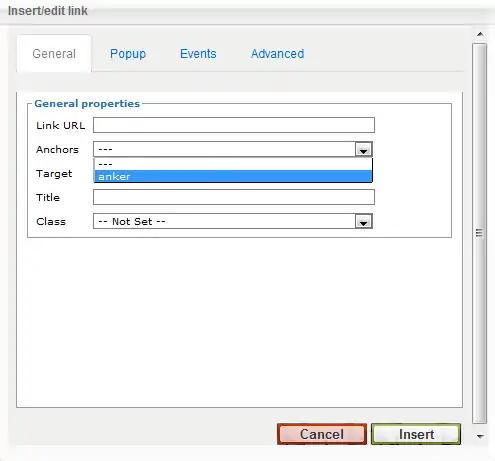Open the '-- Not Set --' class combo box

coord(233,221)
